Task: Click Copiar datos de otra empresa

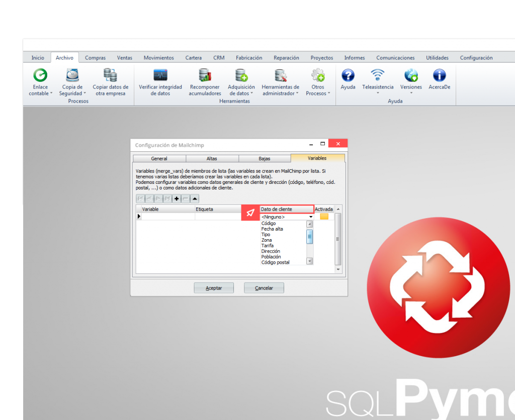Action: tap(110, 76)
